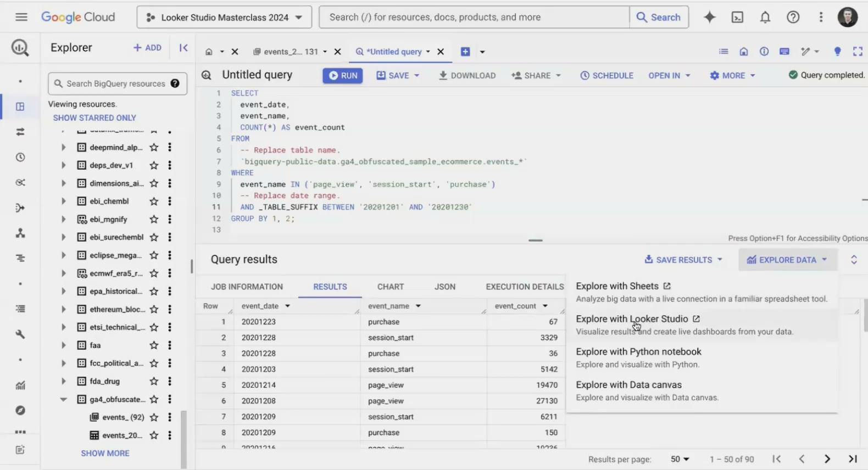This screenshot has height=470, width=868.
Task: Star the ebi_mgnify dataset
Action: point(154,219)
